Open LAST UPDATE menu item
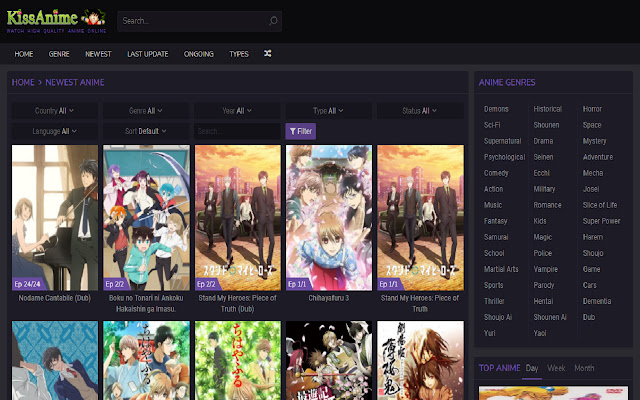This screenshot has height=400, width=640. (x=148, y=54)
